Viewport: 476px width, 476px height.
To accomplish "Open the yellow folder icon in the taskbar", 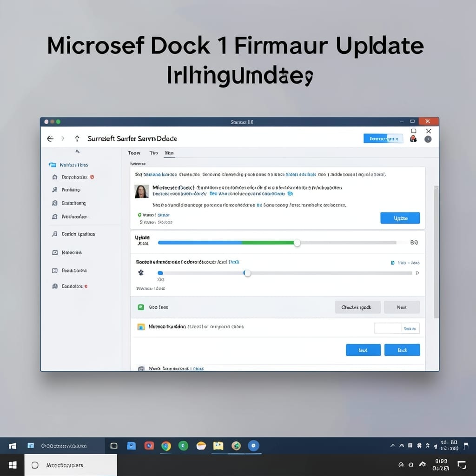I will coord(218,446).
